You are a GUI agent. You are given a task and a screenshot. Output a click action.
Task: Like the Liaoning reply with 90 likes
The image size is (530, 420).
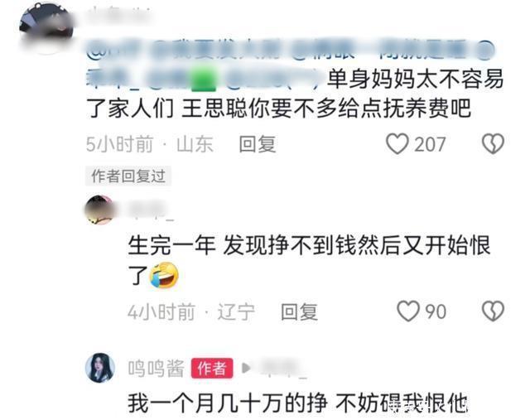(408, 311)
